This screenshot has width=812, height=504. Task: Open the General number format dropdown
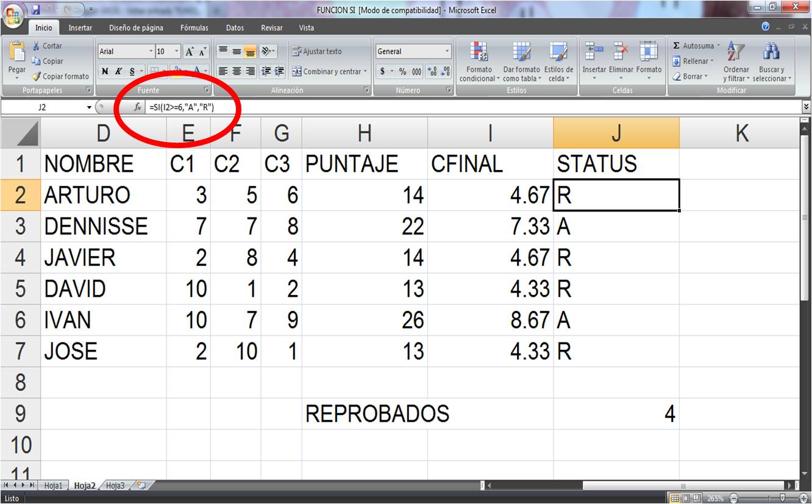pyautogui.click(x=447, y=52)
